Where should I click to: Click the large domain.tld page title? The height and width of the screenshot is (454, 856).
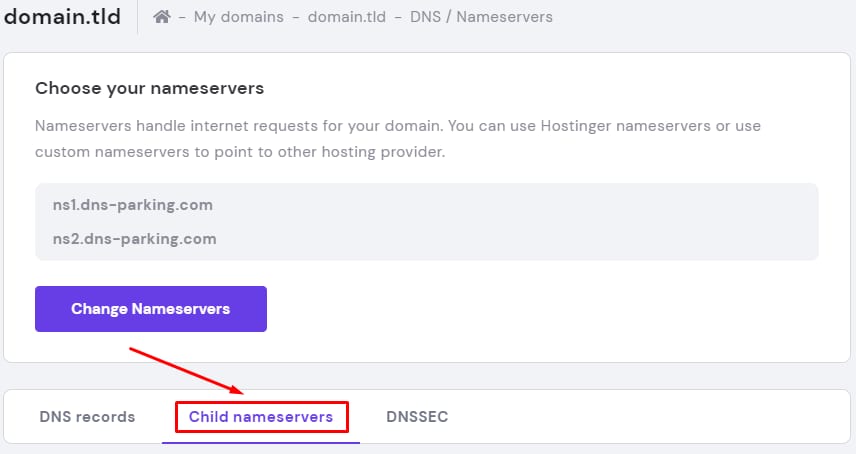point(62,16)
